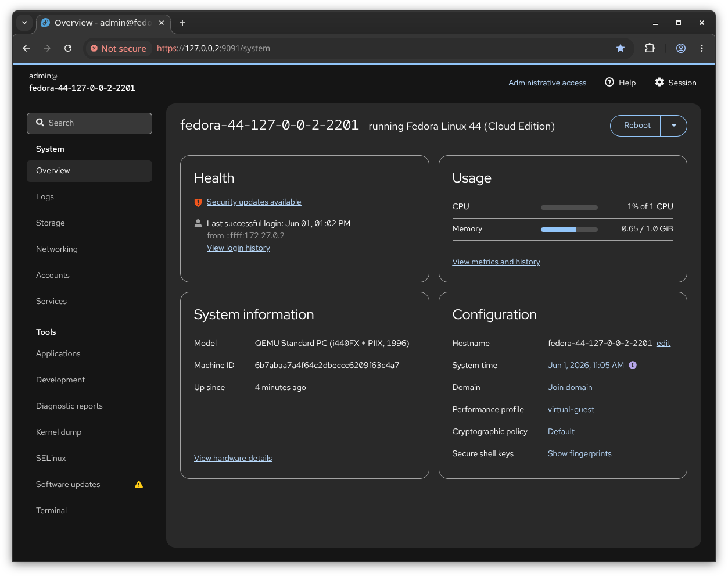Focus the sidebar Search field

tap(89, 123)
